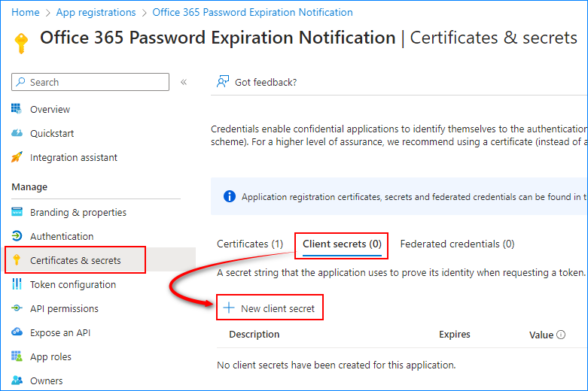Click the API permissions icon
Screen dimensions: 588x391
click(x=17, y=308)
